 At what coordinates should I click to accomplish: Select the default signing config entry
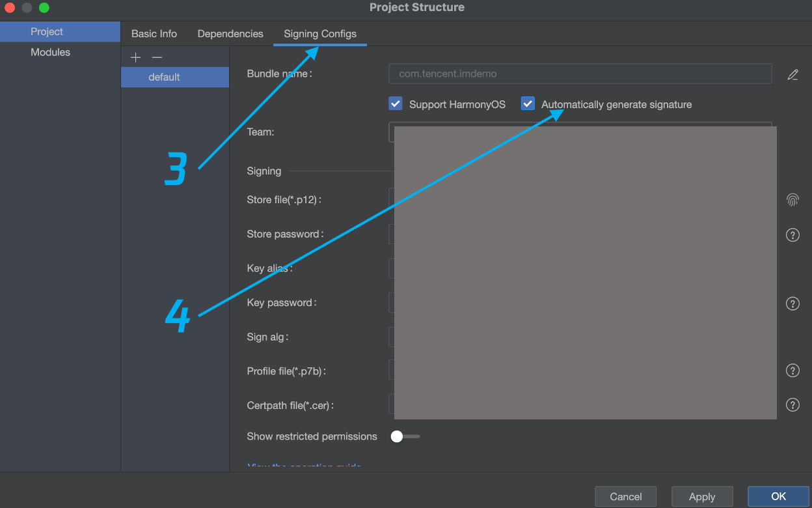pyautogui.click(x=164, y=77)
